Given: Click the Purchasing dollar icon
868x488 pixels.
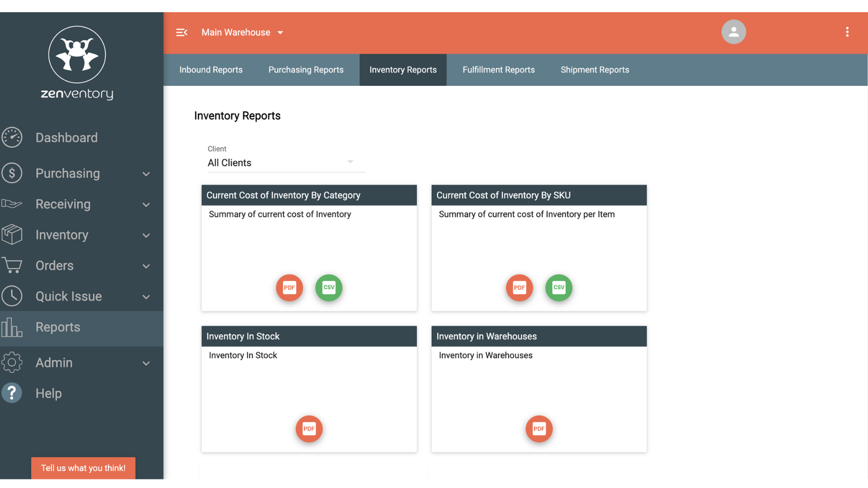Looking at the screenshot, I should click(12, 173).
